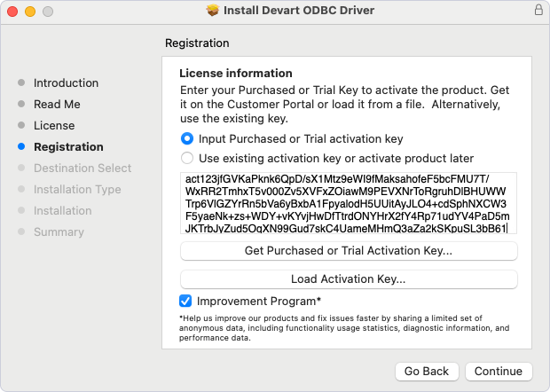Click the Installation Type step
550x392 pixels.
[77, 190]
